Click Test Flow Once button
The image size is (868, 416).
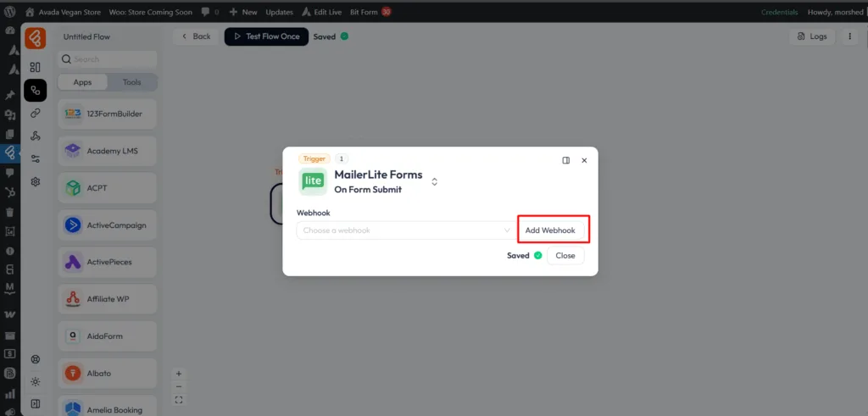click(x=266, y=36)
